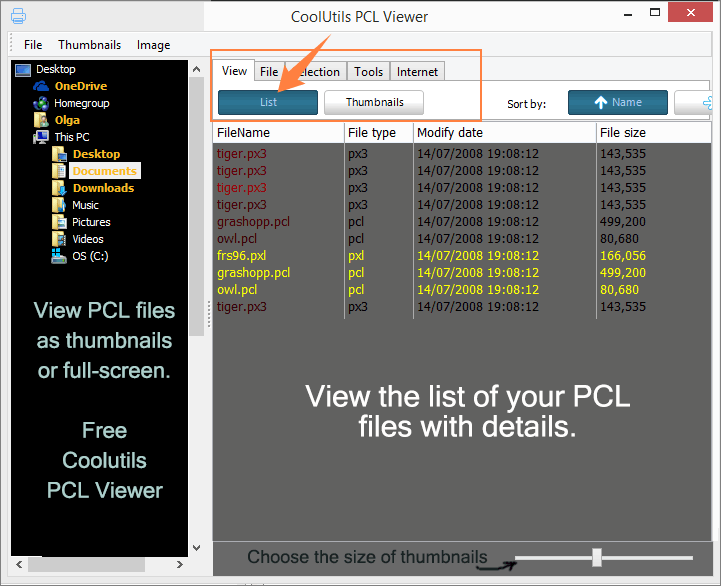Select OneDrive in the folder tree

click(81, 86)
